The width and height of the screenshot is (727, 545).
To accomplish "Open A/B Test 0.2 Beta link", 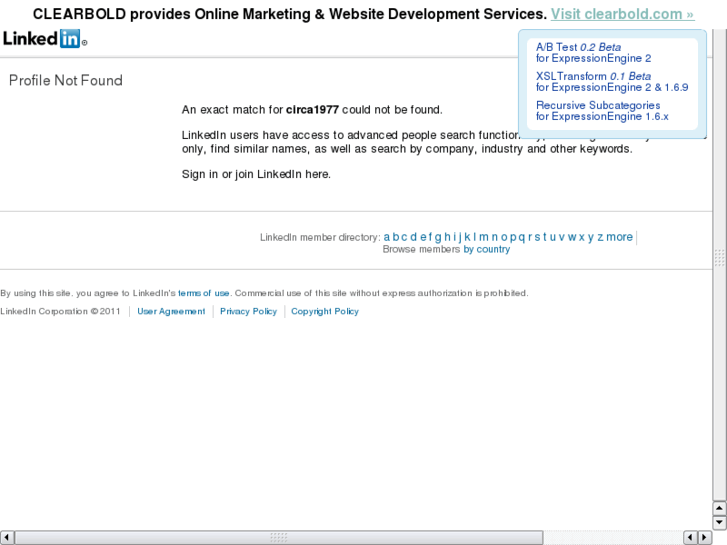I will click(593, 52).
